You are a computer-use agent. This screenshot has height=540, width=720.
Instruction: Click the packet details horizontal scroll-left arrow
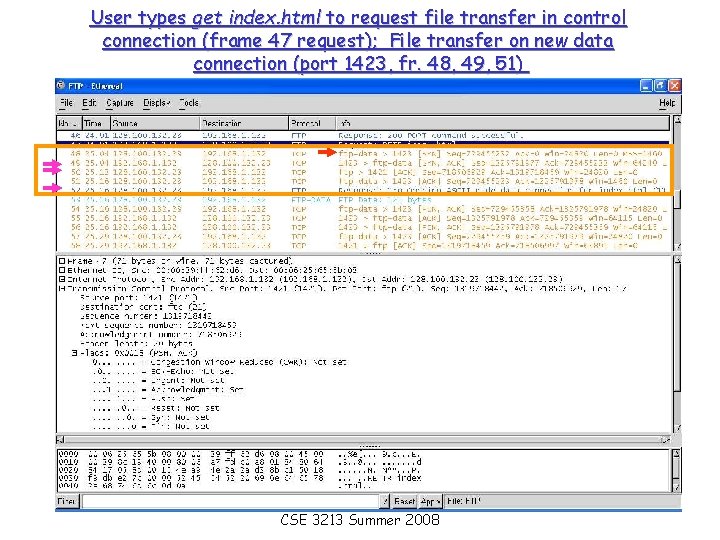[61, 439]
